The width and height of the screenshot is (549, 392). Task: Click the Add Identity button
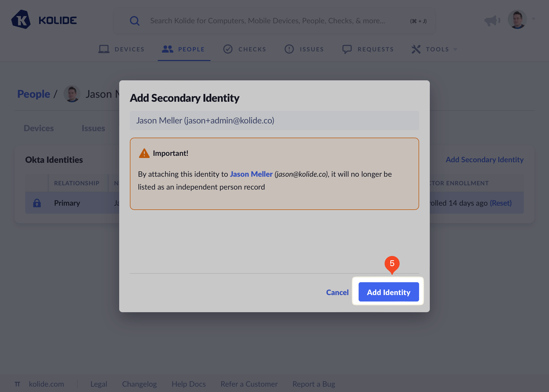click(x=389, y=292)
